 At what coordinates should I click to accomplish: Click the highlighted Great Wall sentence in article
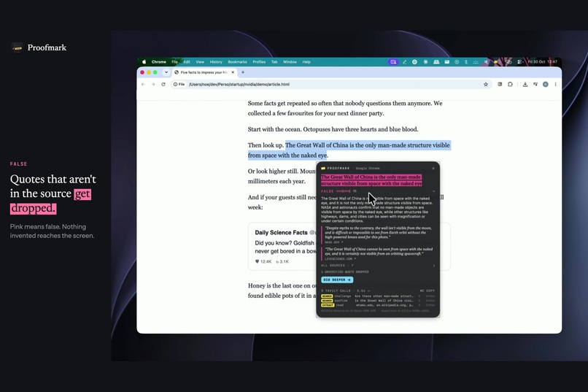(349, 150)
